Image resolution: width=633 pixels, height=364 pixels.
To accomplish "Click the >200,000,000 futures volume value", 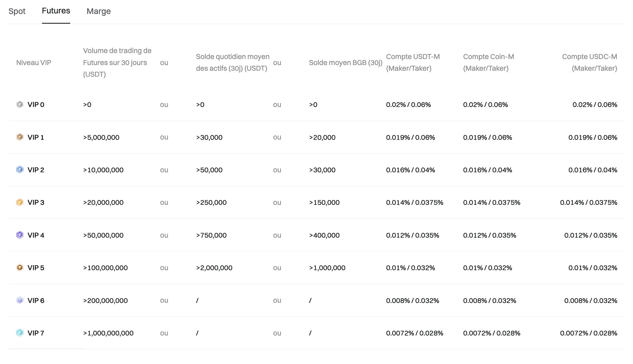I will click(105, 301).
